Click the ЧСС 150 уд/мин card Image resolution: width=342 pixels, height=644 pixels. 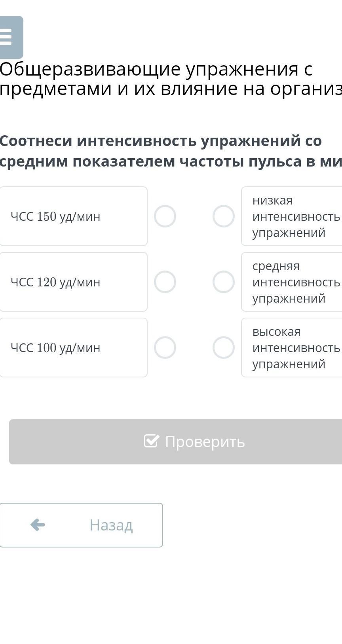pos(73,216)
